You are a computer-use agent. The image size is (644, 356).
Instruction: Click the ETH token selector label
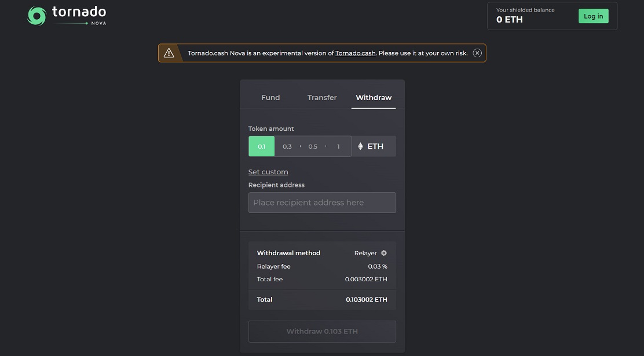(375, 146)
